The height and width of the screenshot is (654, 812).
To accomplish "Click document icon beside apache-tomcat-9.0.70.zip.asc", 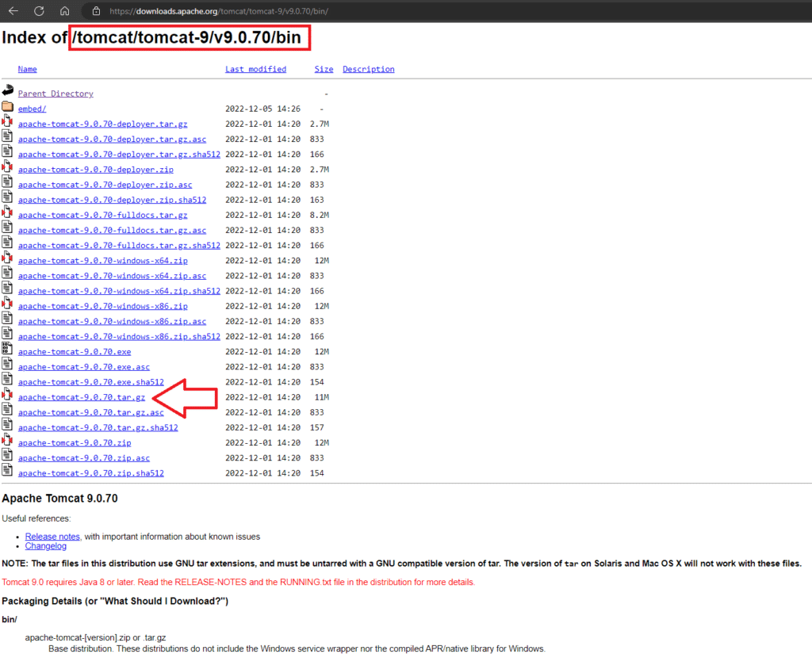I will pos(7,455).
